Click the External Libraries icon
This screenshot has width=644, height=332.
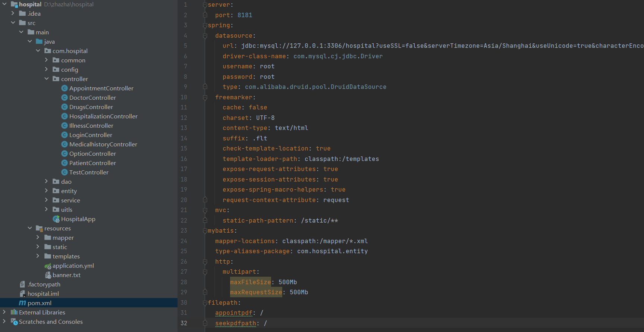14,312
